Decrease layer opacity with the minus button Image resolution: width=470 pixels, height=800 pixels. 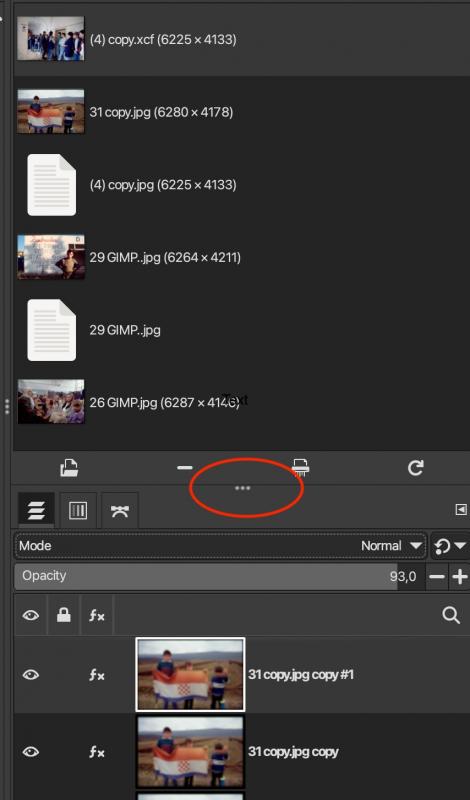[437, 577]
